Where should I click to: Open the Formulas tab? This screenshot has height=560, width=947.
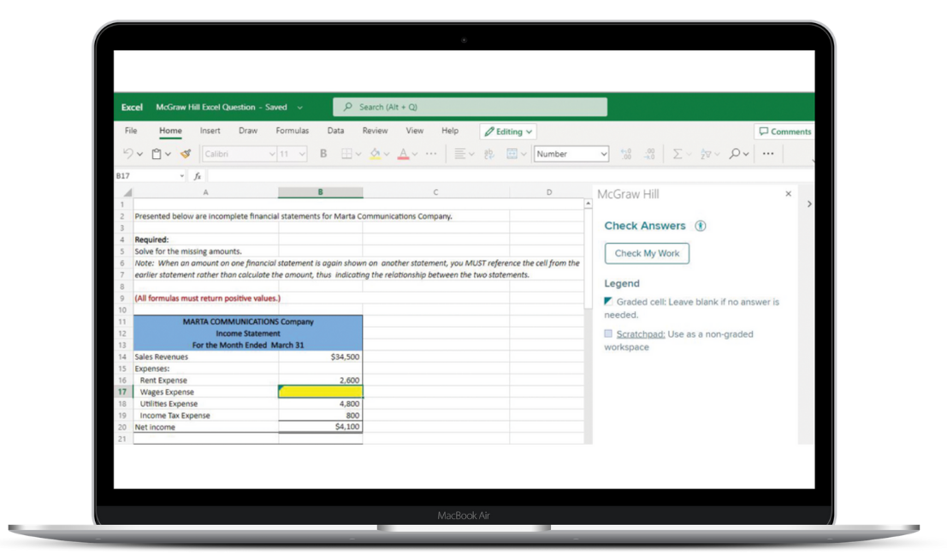click(292, 131)
